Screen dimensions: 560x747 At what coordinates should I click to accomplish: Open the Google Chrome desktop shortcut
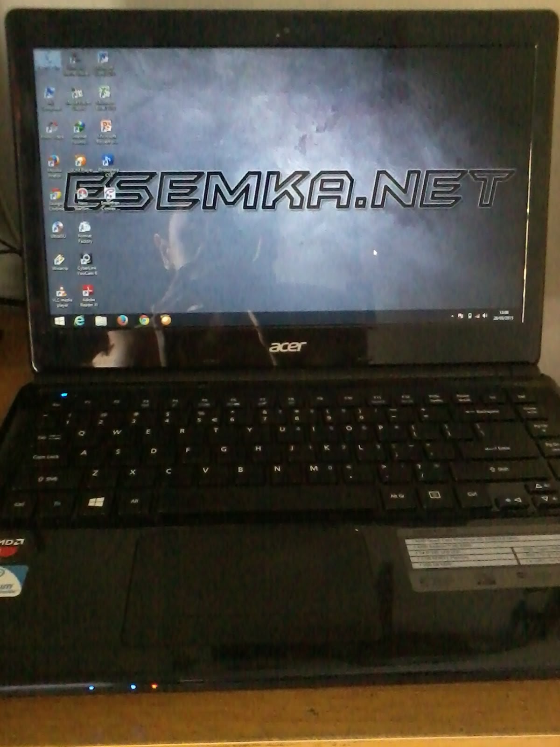56,199
